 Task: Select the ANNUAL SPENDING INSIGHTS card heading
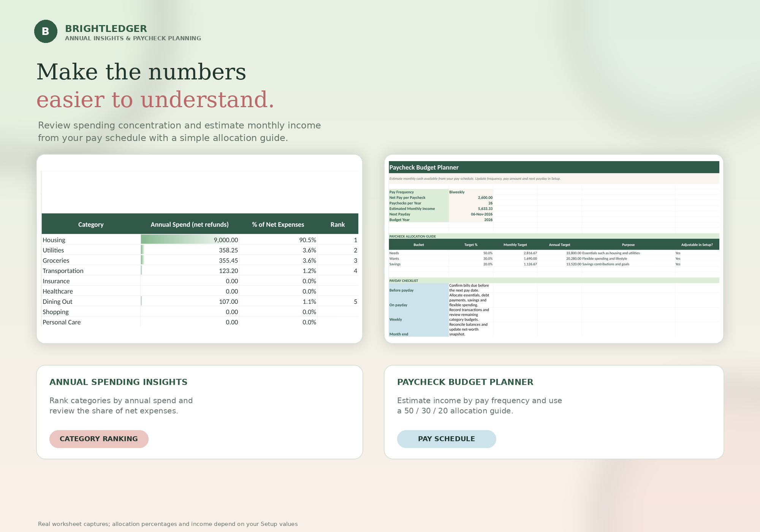119,382
